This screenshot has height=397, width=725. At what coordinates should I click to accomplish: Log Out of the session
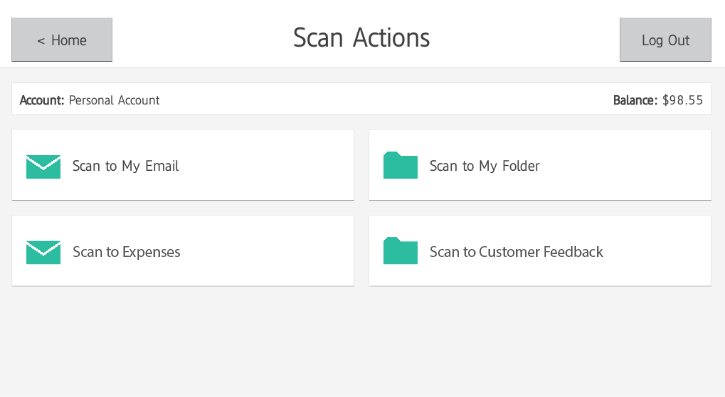pyautogui.click(x=665, y=40)
